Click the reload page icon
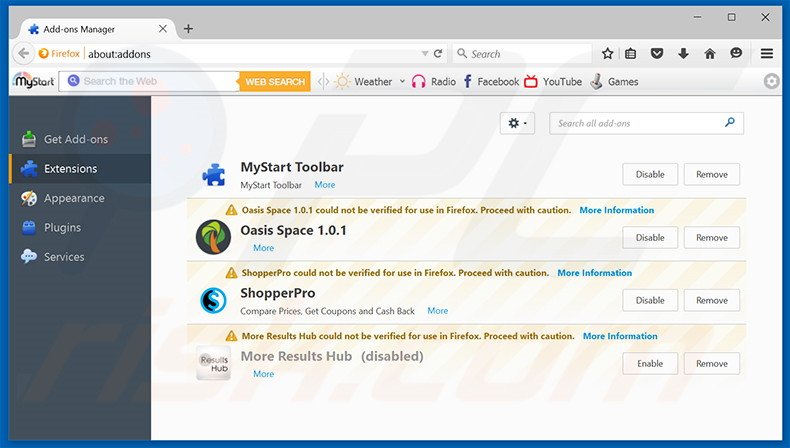The height and width of the screenshot is (448, 790). 438,54
